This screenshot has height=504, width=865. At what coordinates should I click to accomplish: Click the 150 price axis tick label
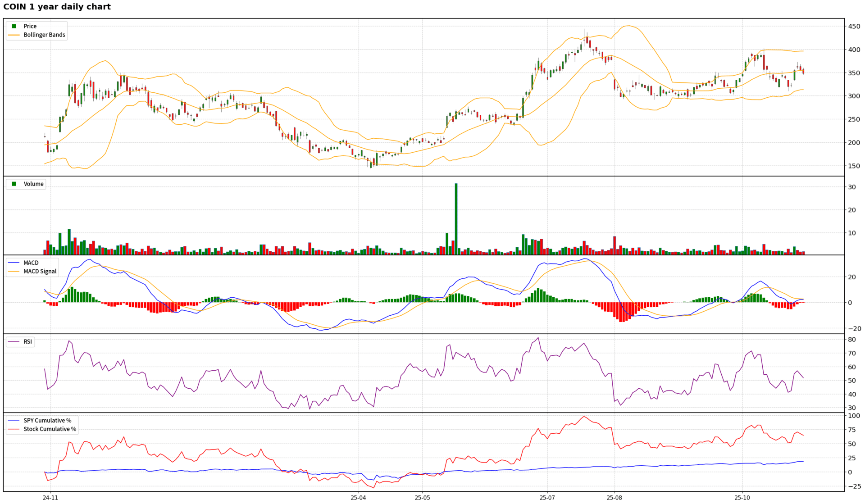click(854, 166)
